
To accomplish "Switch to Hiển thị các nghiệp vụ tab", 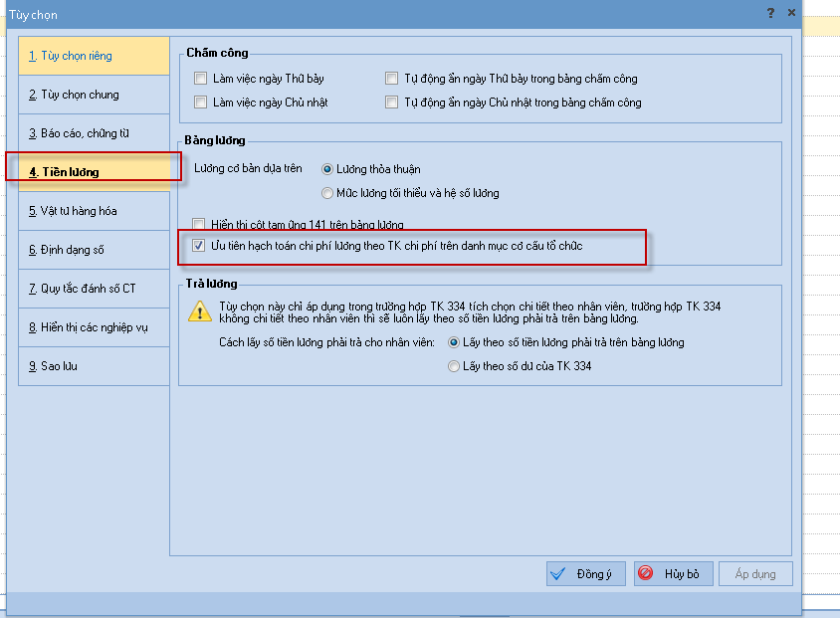I will click(x=93, y=327).
